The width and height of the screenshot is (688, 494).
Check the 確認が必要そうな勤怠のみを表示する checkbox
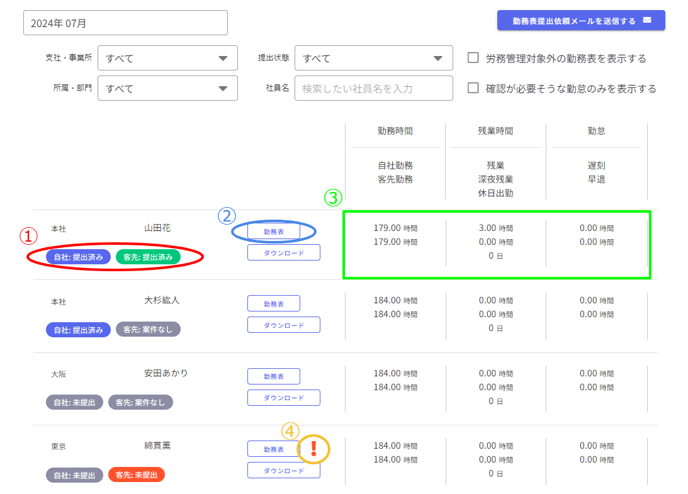point(474,88)
